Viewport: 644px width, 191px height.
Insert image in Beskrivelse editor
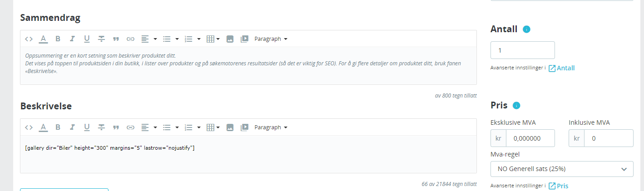(x=230, y=127)
